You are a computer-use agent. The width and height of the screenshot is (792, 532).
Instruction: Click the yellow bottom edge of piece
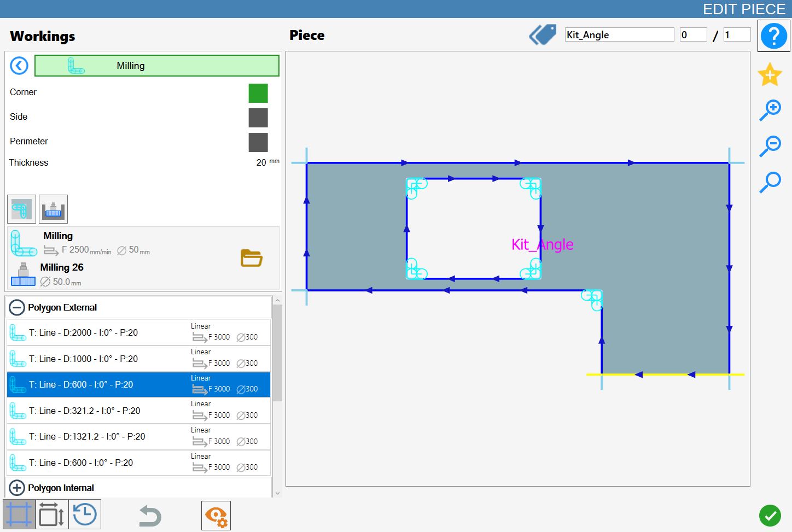[665, 375]
